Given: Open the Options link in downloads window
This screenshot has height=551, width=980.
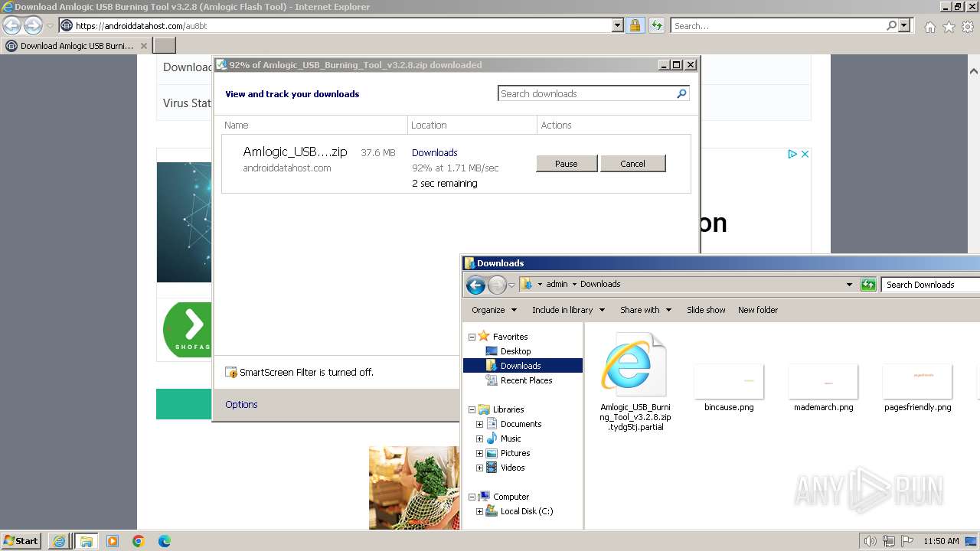Looking at the screenshot, I should (241, 404).
